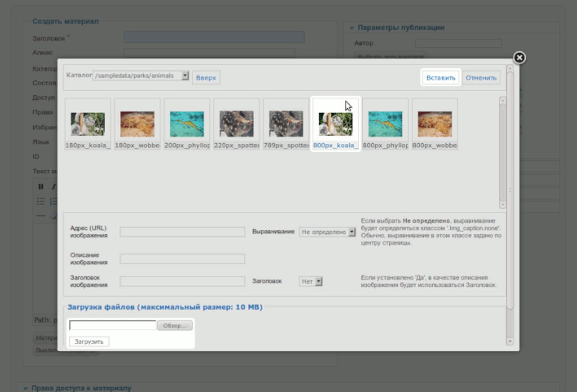This screenshot has width=577, height=392.
Task: Choose the 800px_phyllopteryx thumbnail
Action: click(385, 124)
